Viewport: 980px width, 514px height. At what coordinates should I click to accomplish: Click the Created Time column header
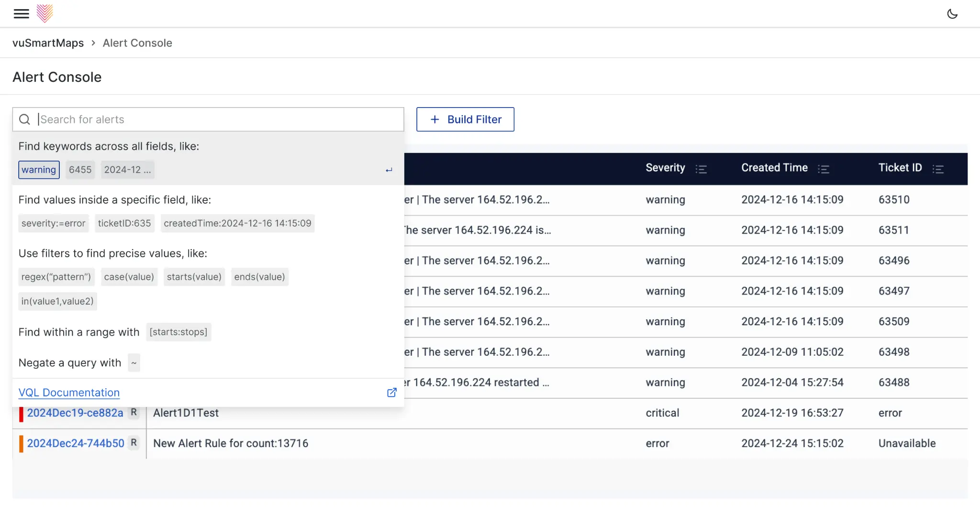point(774,168)
